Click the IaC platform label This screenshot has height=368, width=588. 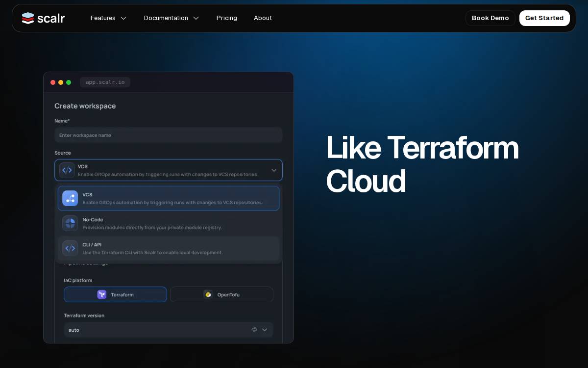[78, 280]
